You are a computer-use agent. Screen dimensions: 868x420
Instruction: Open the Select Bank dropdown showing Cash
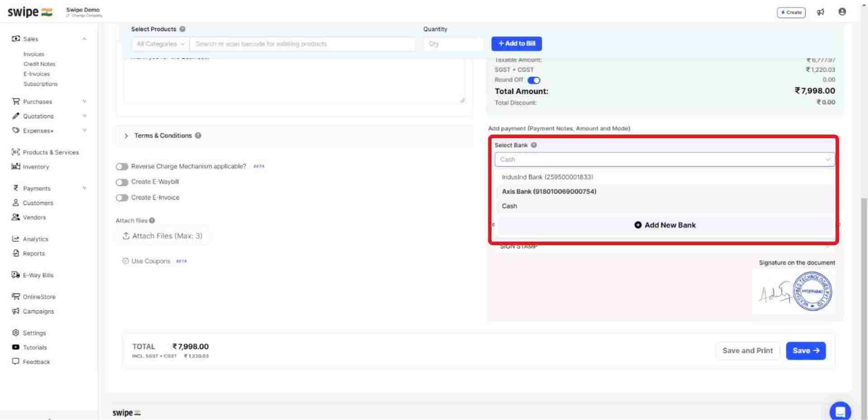coord(665,159)
